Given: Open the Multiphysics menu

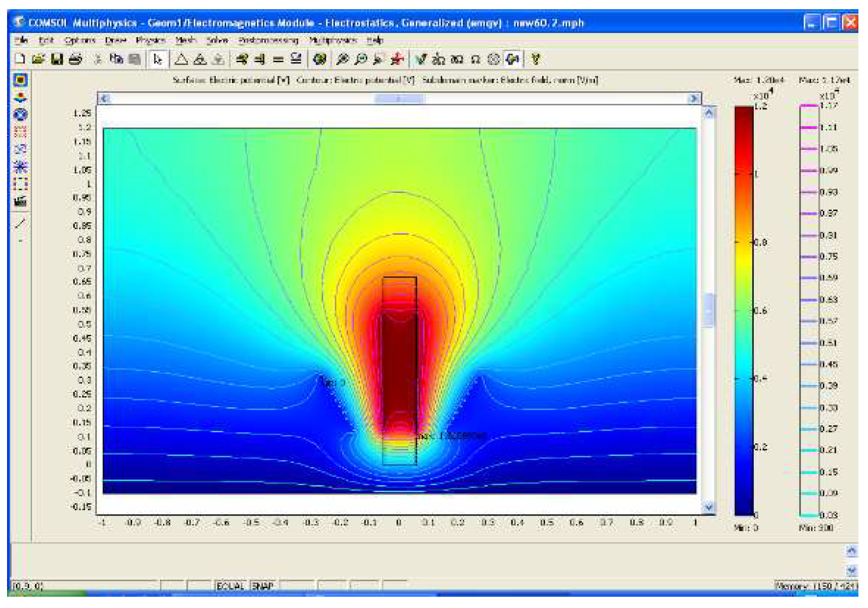Looking at the screenshot, I should point(333,40).
